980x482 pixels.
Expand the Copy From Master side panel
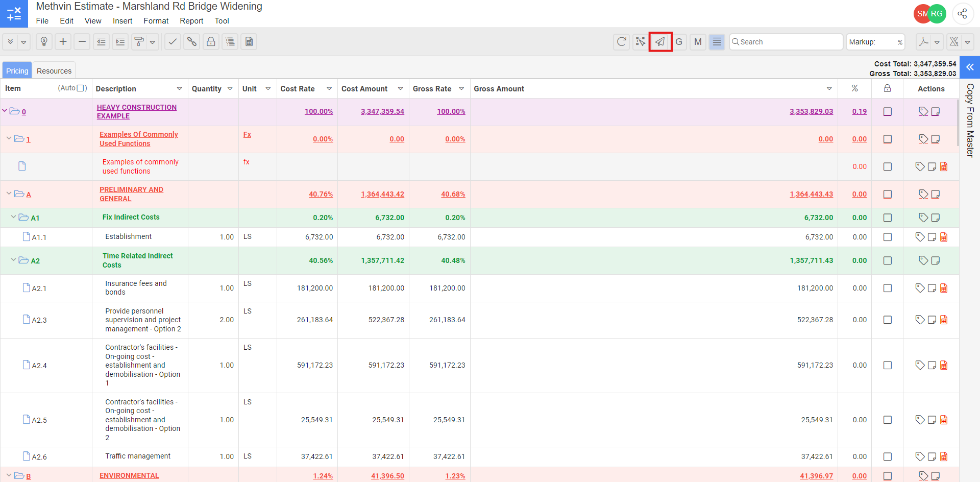[x=970, y=67]
